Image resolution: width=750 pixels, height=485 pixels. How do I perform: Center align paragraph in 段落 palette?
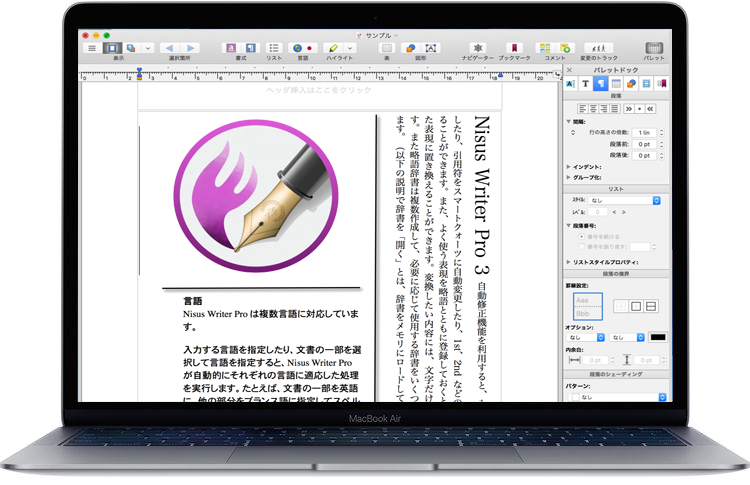point(593,109)
